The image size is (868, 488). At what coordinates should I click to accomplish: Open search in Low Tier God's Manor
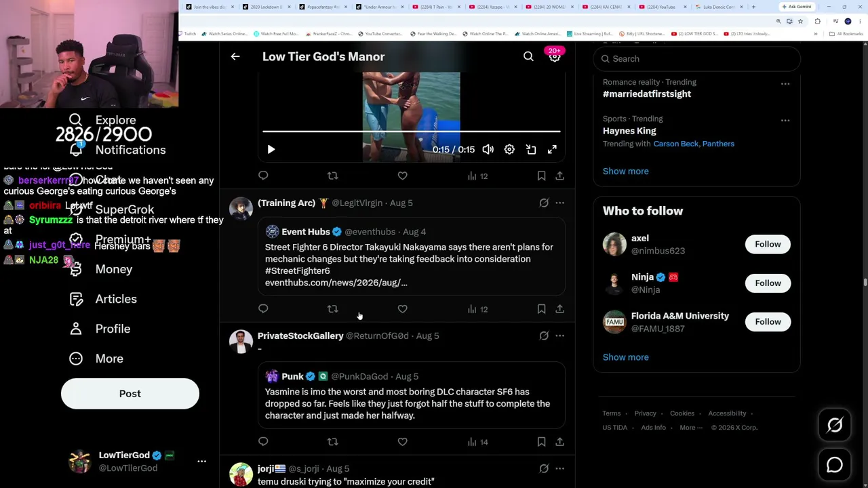point(528,57)
